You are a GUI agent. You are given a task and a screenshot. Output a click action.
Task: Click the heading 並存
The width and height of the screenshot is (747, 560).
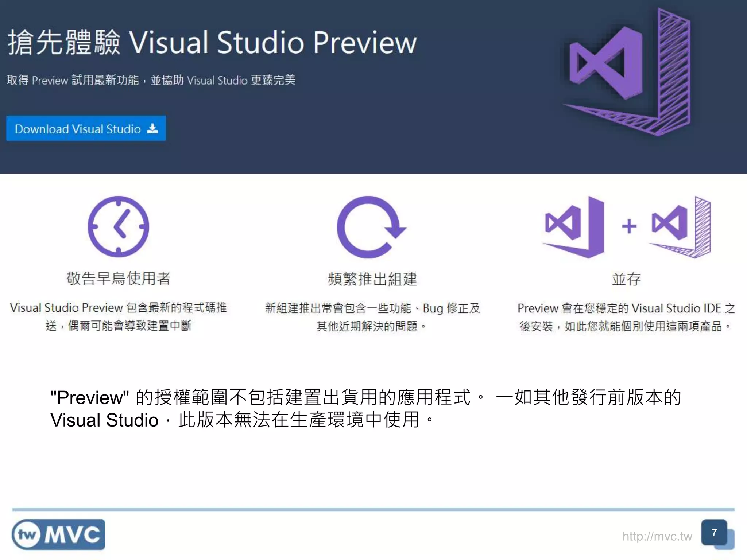tap(626, 279)
